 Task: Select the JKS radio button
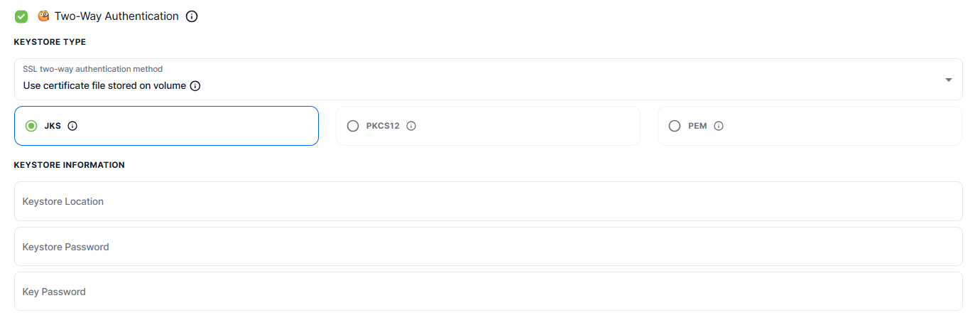pos(31,126)
